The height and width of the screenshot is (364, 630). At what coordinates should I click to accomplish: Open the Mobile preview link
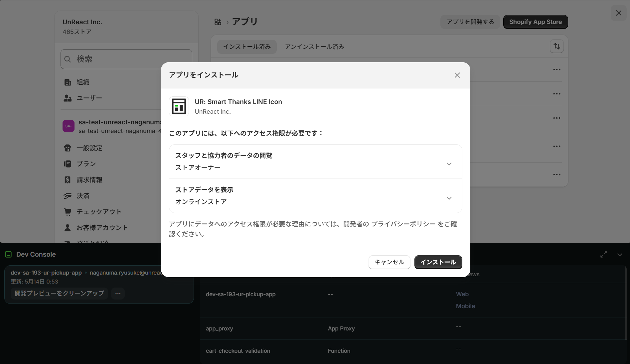pyautogui.click(x=465, y=306)
